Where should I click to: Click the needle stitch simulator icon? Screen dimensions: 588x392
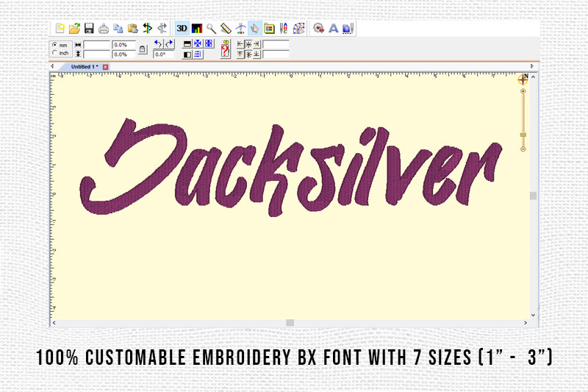coord(240,29)
